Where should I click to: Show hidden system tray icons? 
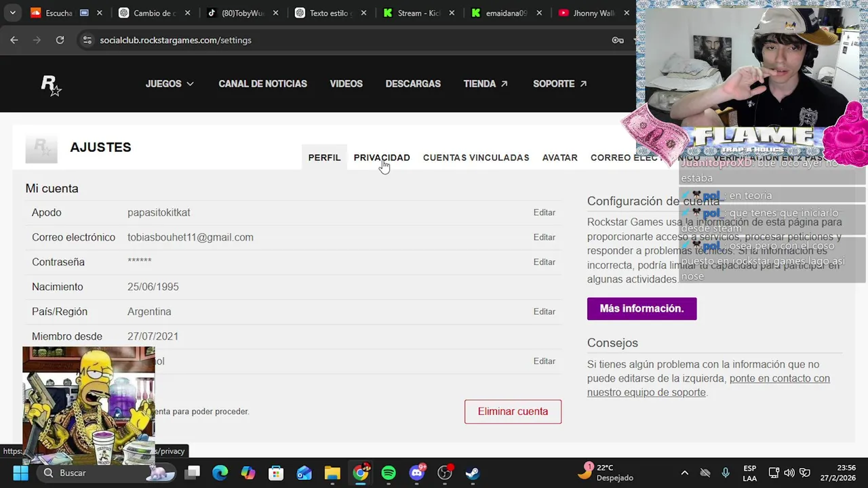coord(684,473)
